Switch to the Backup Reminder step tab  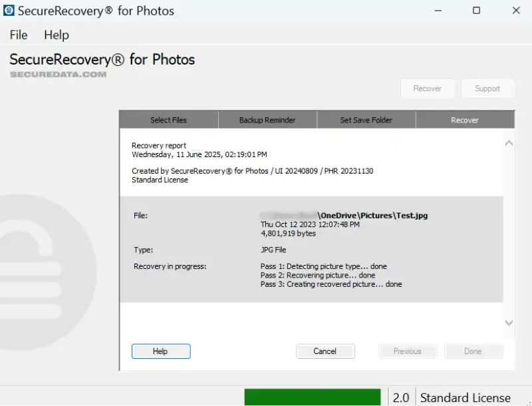tap(267, 120)
